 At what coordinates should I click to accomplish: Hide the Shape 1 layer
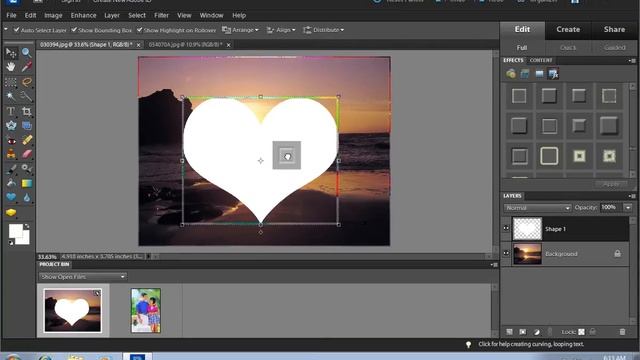pyautogui.click(x=506, y=229)
